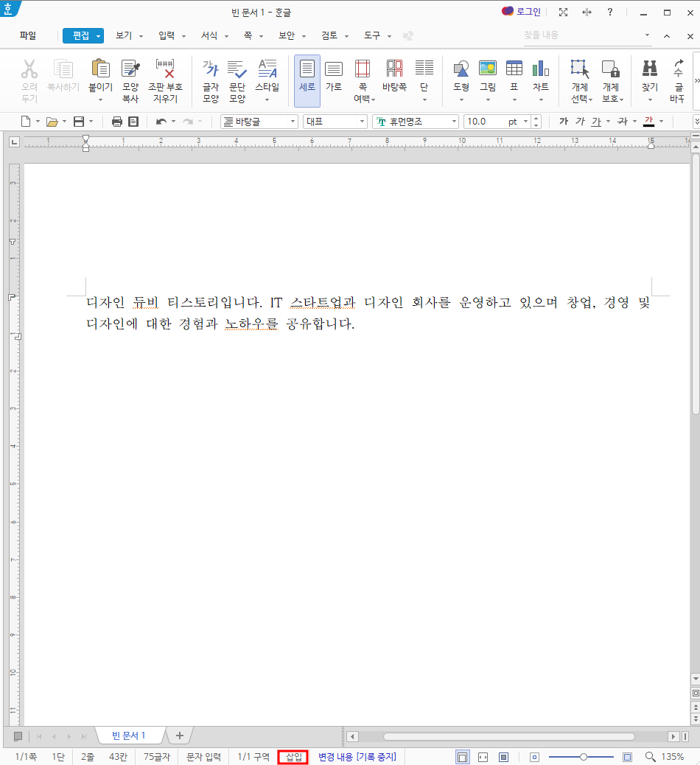Select Landscape (가로) page orientation
Viewport: 700px width, 765px height.
tap(334, 76)
